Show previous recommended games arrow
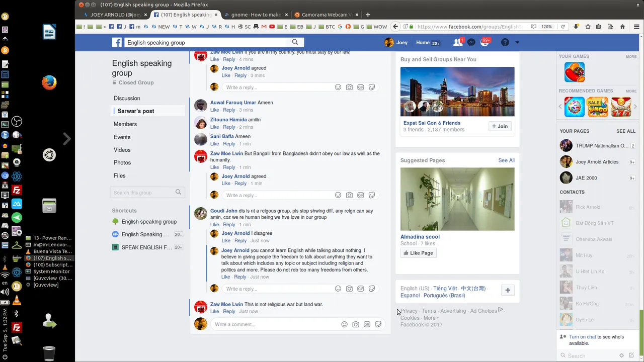The image size is (644, 362). pos(560,107)
